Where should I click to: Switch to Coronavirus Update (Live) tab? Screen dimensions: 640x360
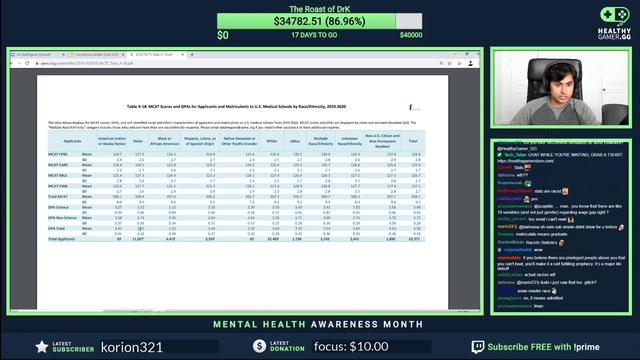pyautogui.click(x=97, y=54)
